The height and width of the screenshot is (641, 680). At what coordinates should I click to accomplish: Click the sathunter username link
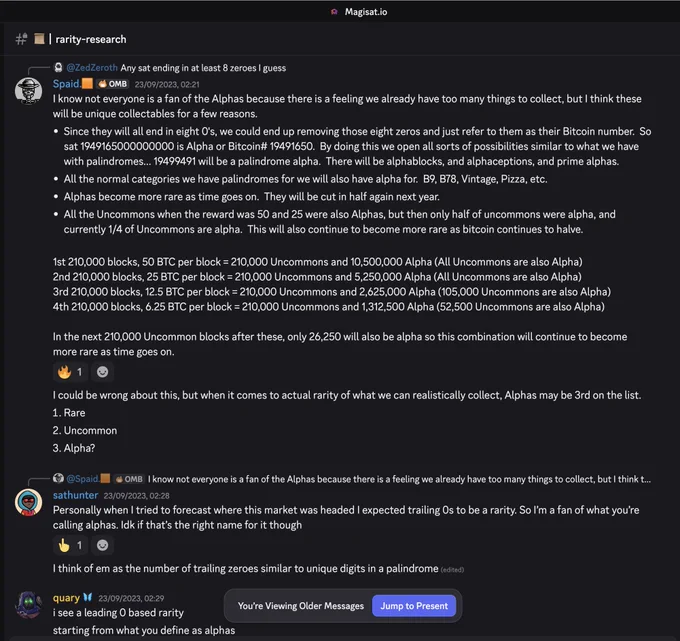point(75,495)
